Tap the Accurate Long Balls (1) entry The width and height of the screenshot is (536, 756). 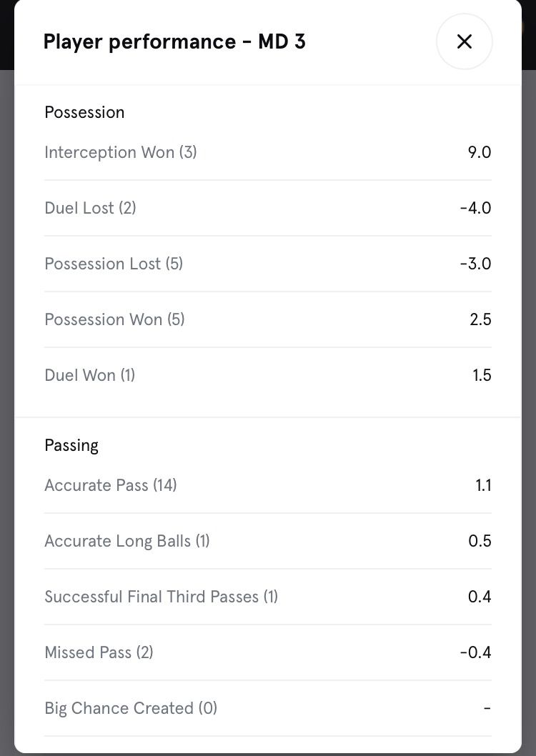tap(127, 541)
